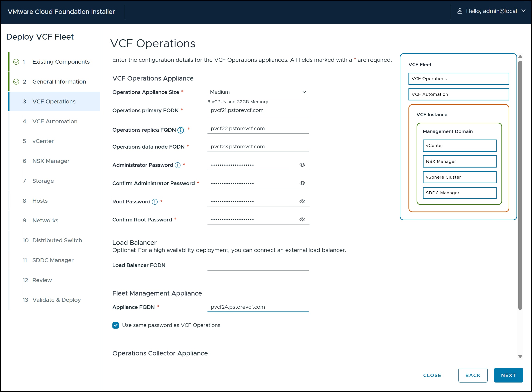Select step 12 Review

coord(54,280)
